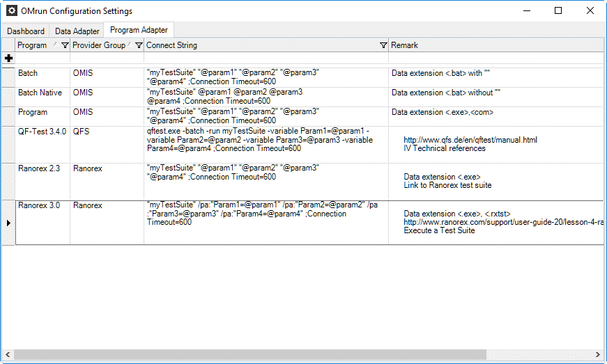The image size is (607, 364).
Task: Select the Batch program cell
Action: click(43, 77)
